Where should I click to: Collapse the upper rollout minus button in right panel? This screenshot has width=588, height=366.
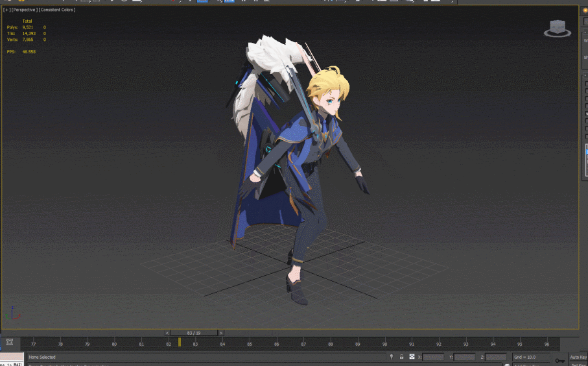pyautogui.click(x=586, y=32)
